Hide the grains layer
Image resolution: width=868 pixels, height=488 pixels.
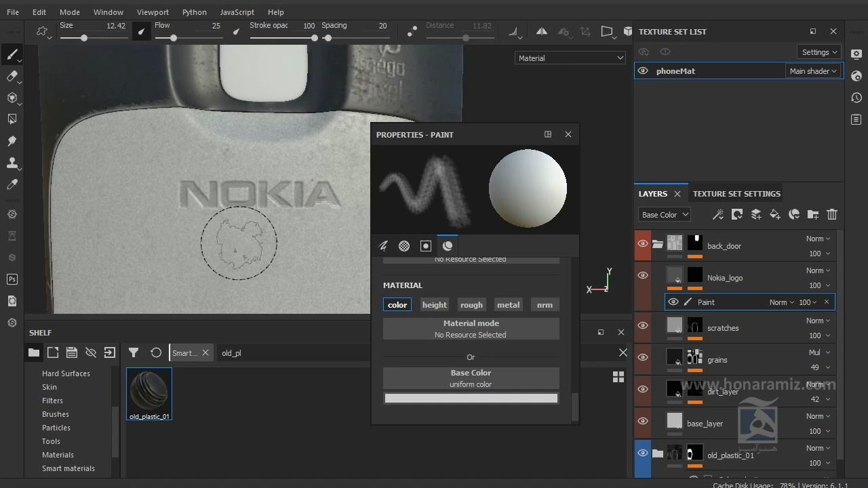pos(643,357)
